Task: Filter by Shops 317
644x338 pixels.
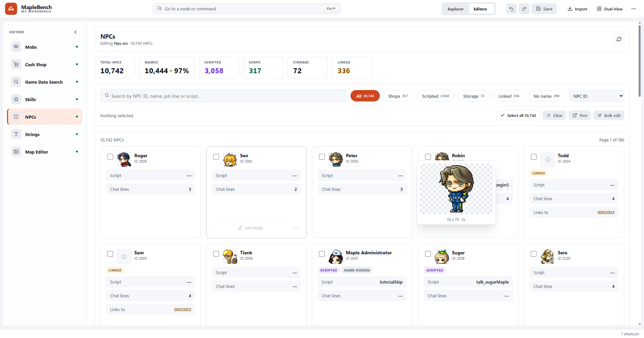Action: (398, 96)
